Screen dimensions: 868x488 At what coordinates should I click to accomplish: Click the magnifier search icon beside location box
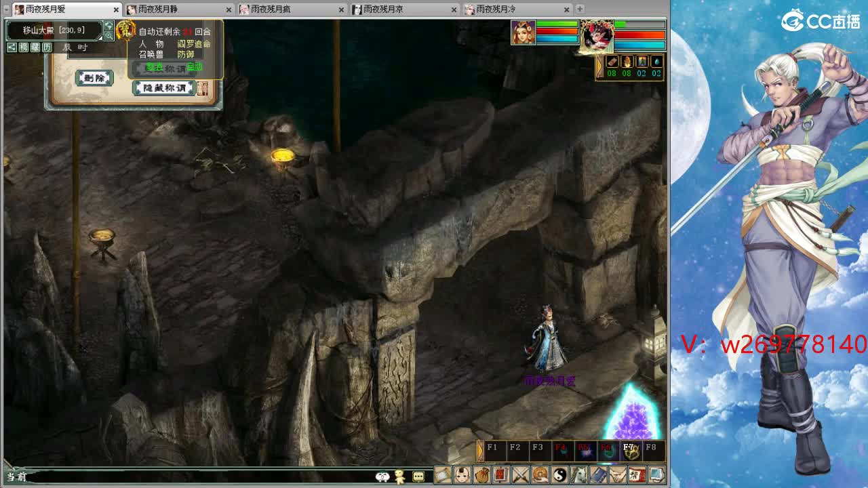(x=108, y=35)
